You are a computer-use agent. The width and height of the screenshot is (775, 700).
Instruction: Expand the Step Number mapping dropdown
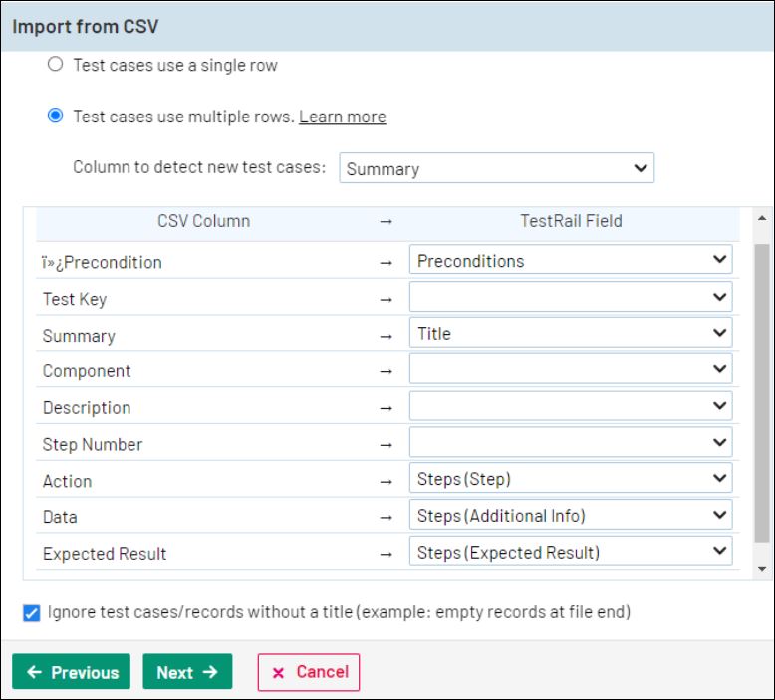570,443
